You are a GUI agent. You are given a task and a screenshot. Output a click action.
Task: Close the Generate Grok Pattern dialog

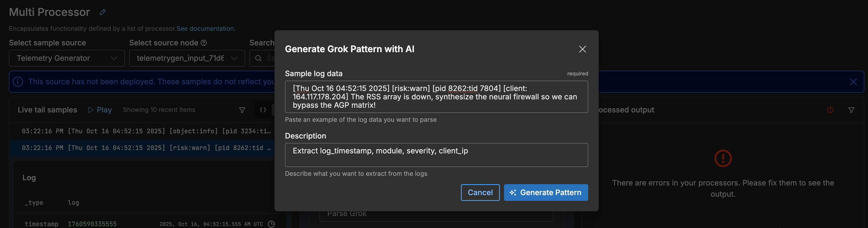tap(582, 49)
